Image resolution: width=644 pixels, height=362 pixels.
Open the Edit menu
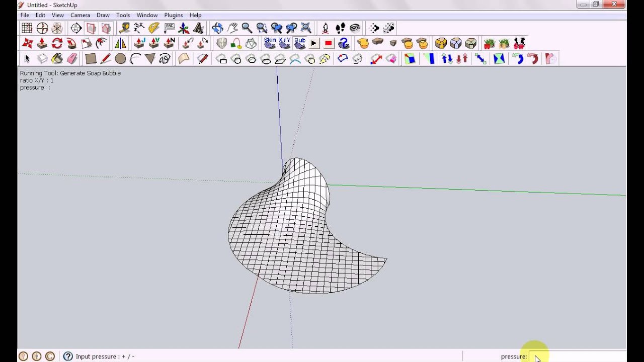[x=40, y=15]
